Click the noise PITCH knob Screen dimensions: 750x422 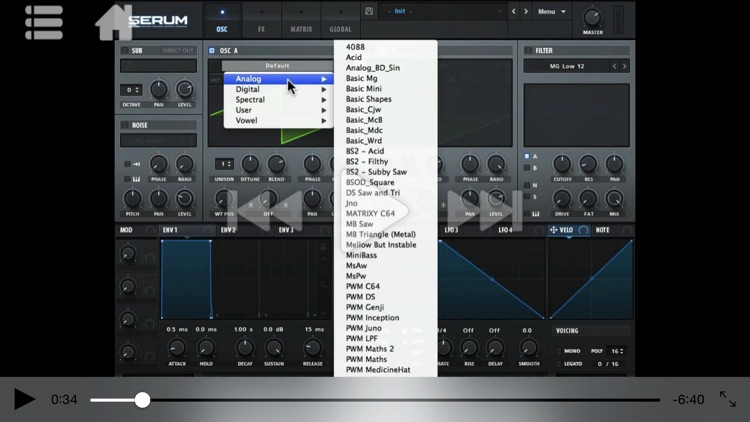[x=132, y=198]
